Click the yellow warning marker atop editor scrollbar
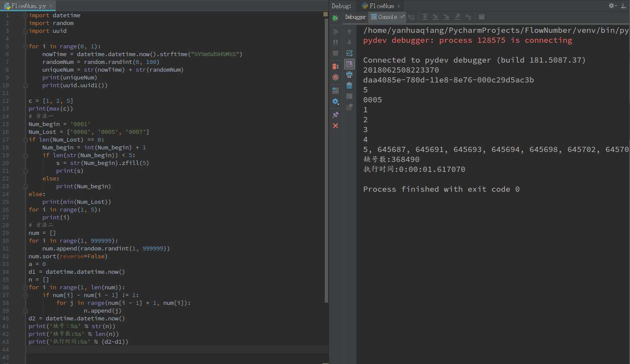The height and width of the screenshot is (364, 630). 326,14
